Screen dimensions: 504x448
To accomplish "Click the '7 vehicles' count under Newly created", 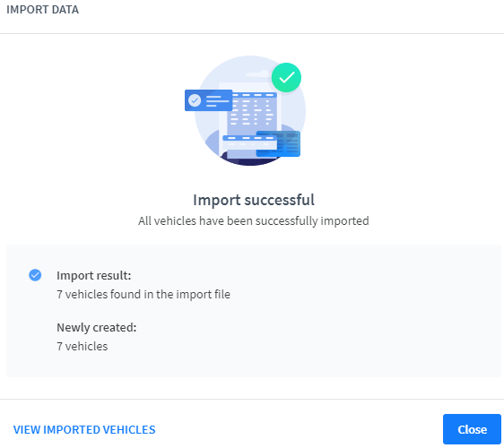I will point(83,346).
